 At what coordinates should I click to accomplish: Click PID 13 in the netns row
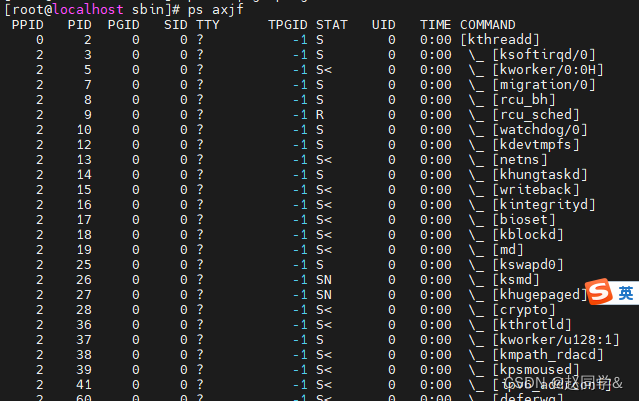(84, 160)
